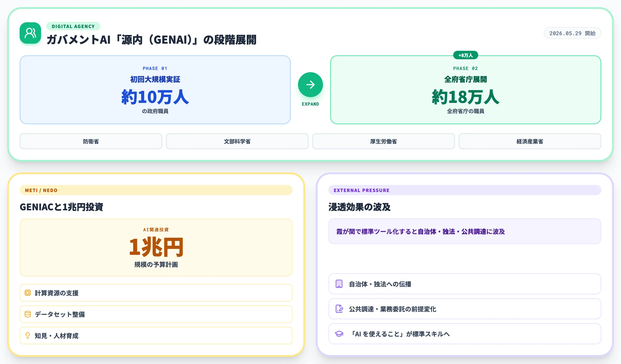Click the 約10万人 figure
The height and width of the screenshot is (364, 621).
pyautogui.click(x=155, y=97)
